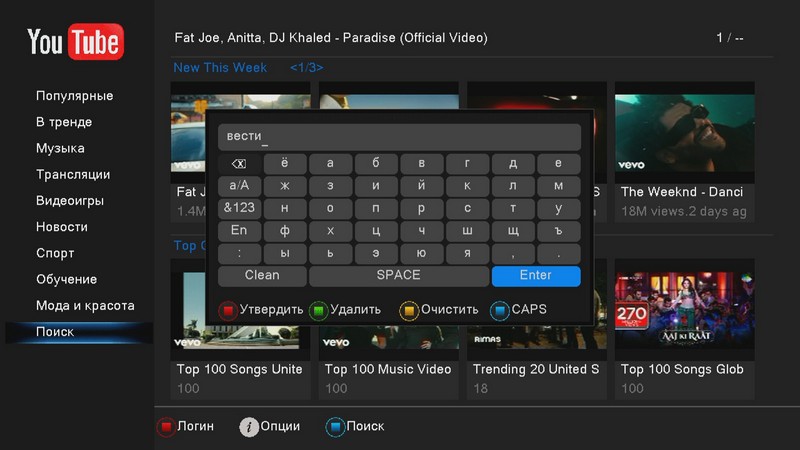Switch keyboard language to En
The width and height of the screenshot is (800, 450).
coord(239,231)
